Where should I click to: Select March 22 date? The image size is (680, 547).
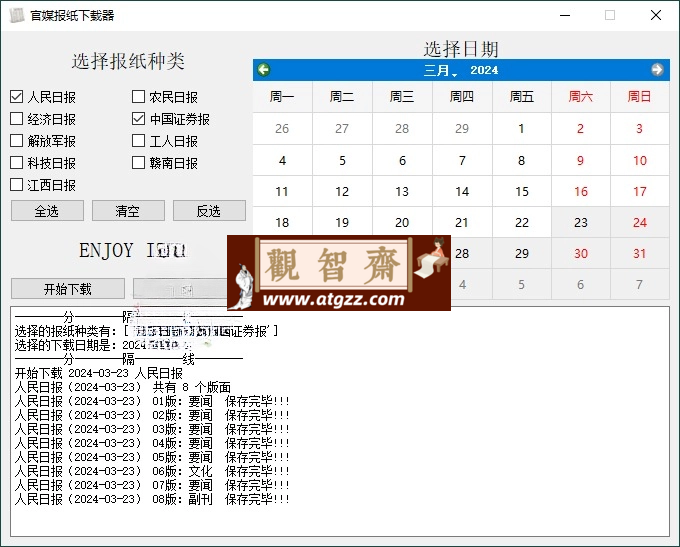pos(522,222)
